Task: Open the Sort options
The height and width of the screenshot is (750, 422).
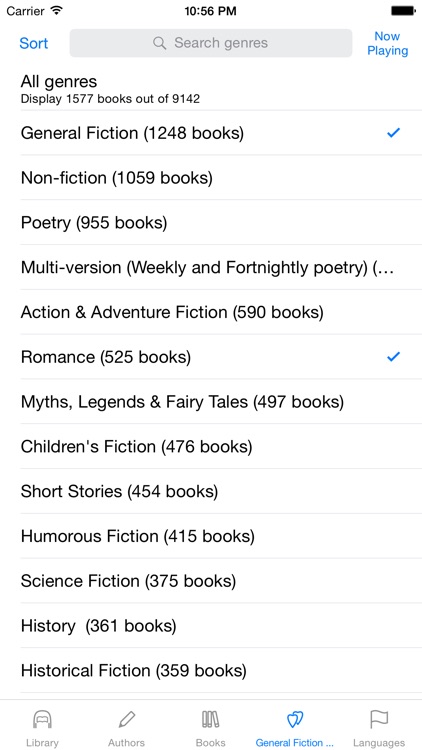Action: [x=33, y=43]
